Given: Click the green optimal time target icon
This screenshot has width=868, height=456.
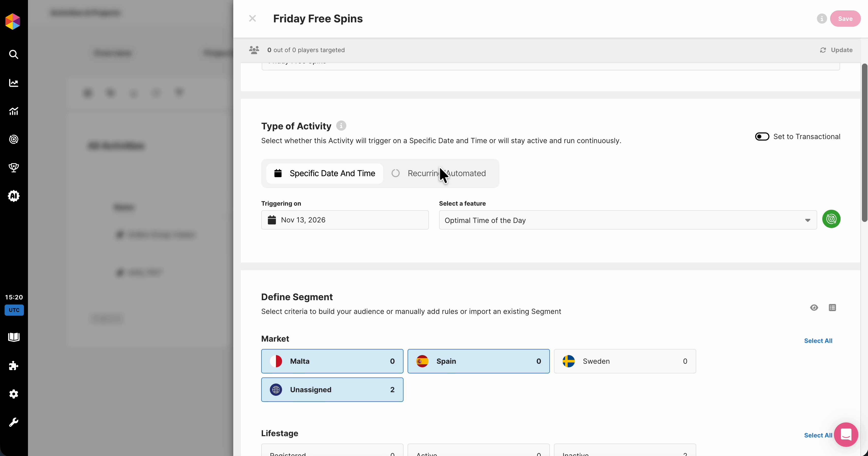Looking at the screenshot, I should pyautogui.click(x=831, y=219).
